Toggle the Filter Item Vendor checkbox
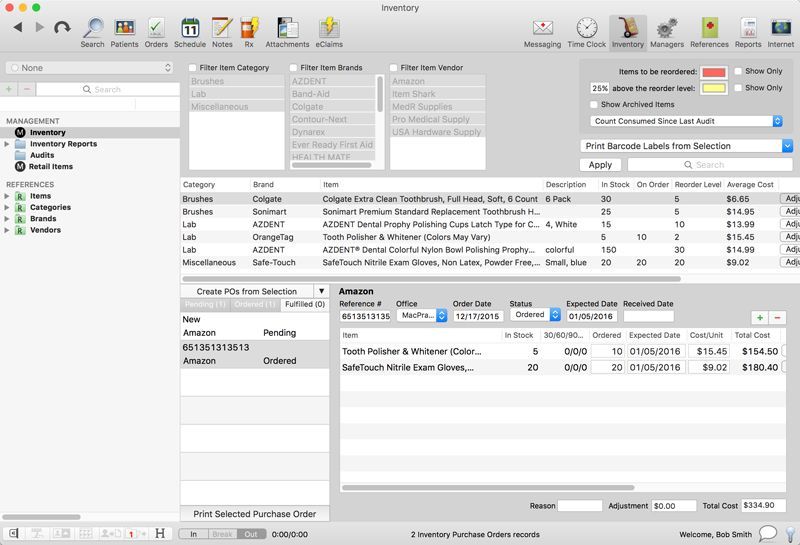Viewport: 800px width, 545px height. 394,68
